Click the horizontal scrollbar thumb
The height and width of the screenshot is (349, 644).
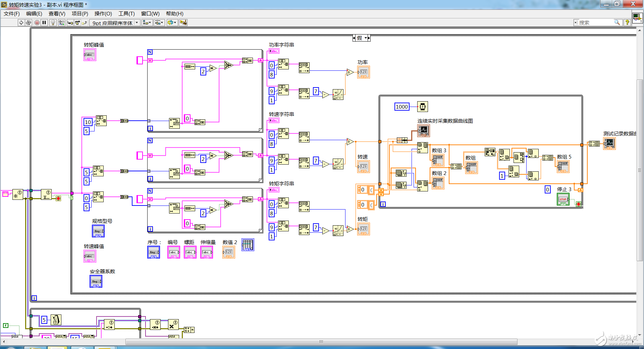321,342
